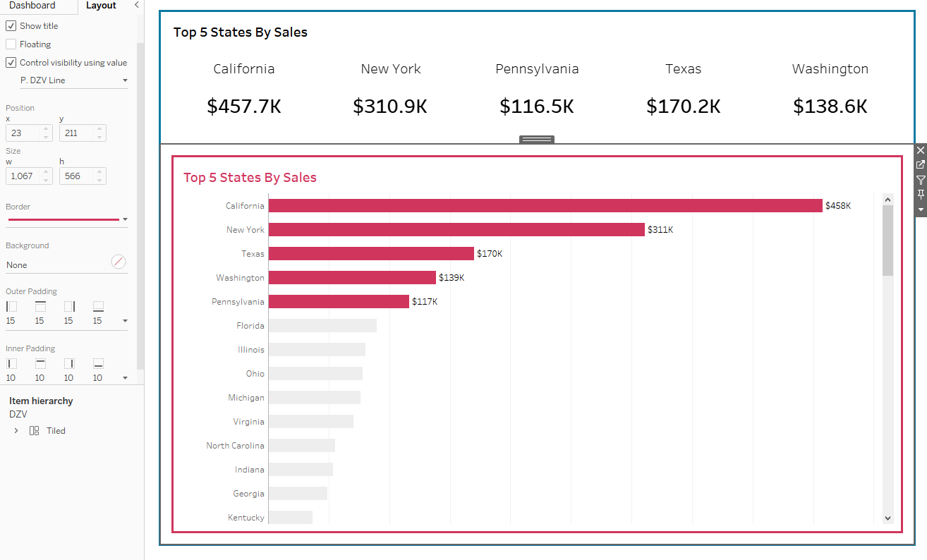Enable the Floating checkbox
This screenshot has height=560, width=927.
[x=11, y=44]
